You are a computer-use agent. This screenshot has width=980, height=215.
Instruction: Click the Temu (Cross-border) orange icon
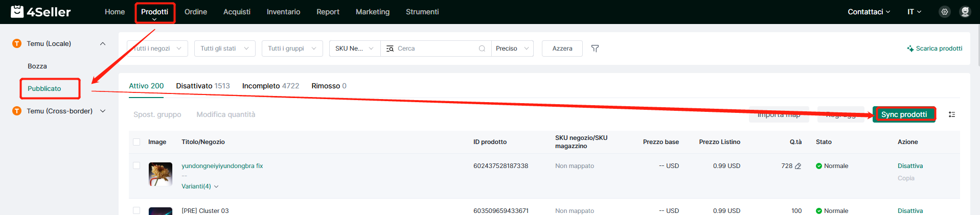[x=17, y=111]
